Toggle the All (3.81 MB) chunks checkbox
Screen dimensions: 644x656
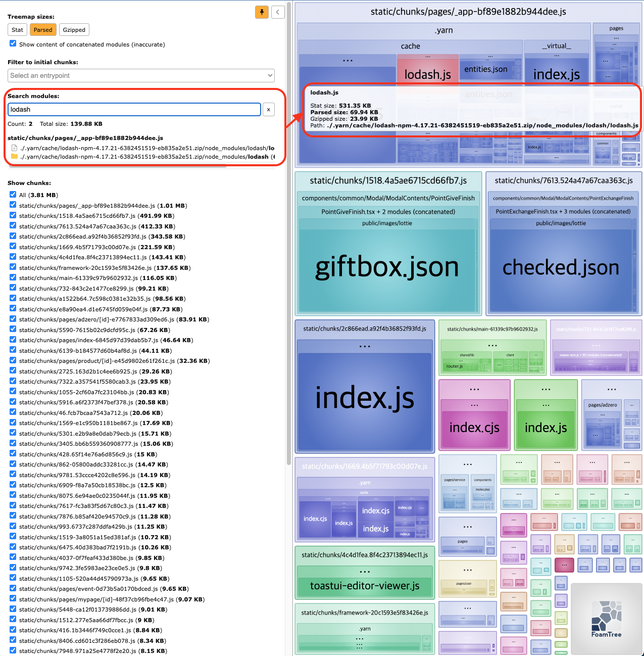tap(13, 195)
